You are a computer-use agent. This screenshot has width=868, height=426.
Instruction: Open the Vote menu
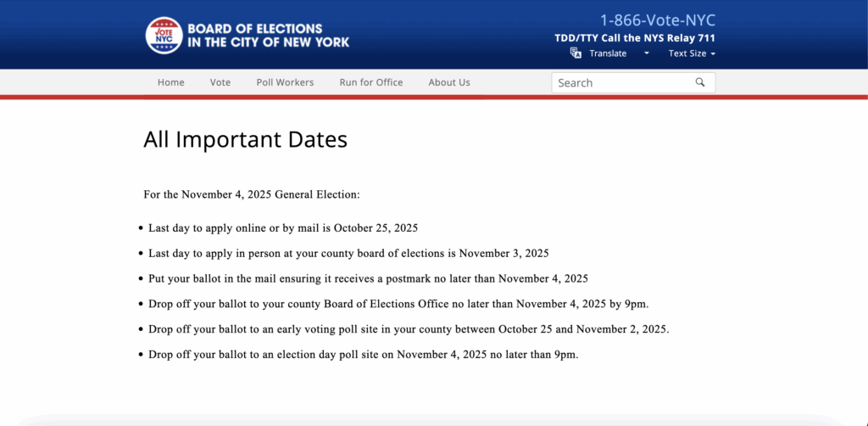coord(220,82)
